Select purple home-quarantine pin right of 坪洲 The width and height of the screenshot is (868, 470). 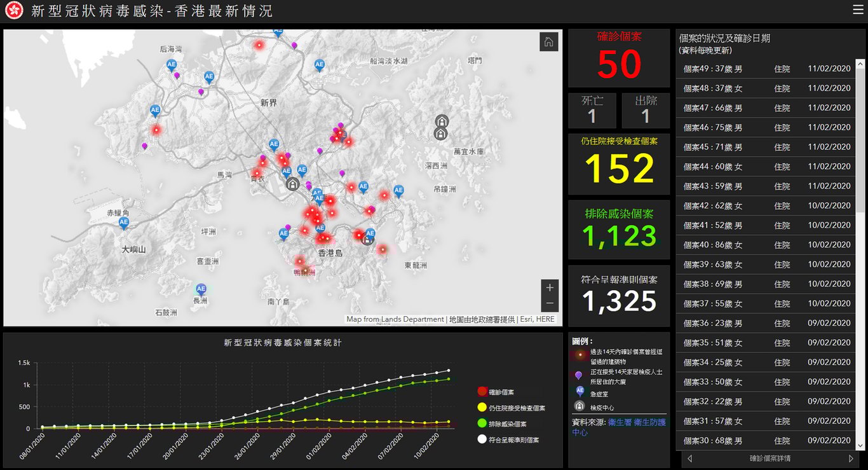288,228
